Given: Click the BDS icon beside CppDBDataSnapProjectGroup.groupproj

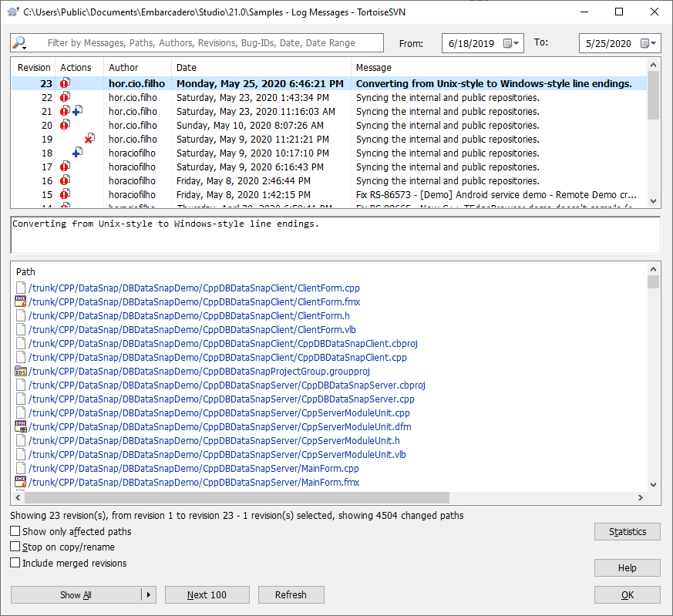Looking at the screenshot, I should click(21, 372).
